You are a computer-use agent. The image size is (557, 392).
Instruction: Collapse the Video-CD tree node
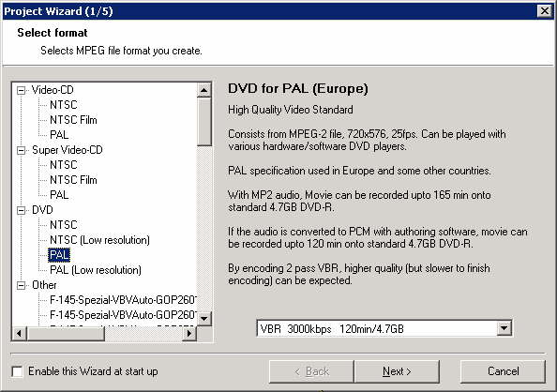(22, 91)
